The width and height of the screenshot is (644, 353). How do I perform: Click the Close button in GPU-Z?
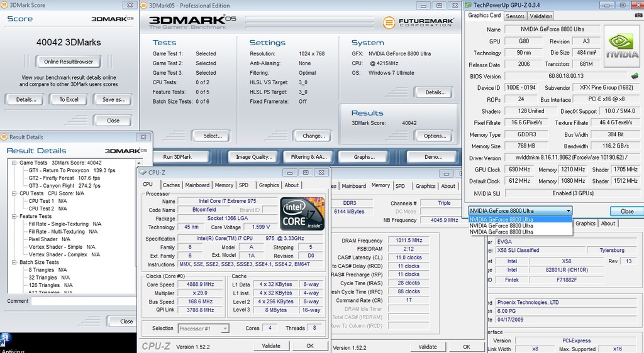coord(627,211)
